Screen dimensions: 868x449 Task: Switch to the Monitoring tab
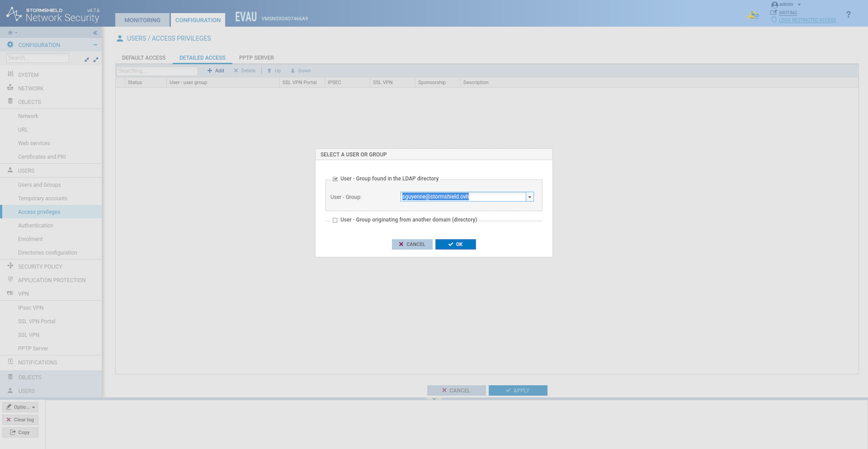pos(142,20)
